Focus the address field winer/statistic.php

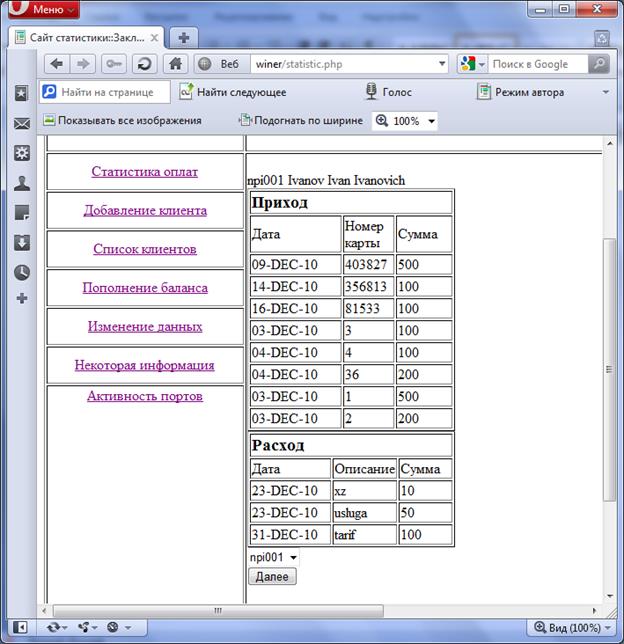[343, 64]
